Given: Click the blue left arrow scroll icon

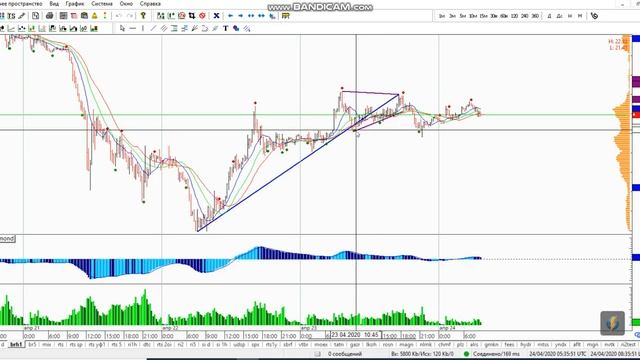Looking at the screenshot, I should pyautogui.click(x=231, y=16).
